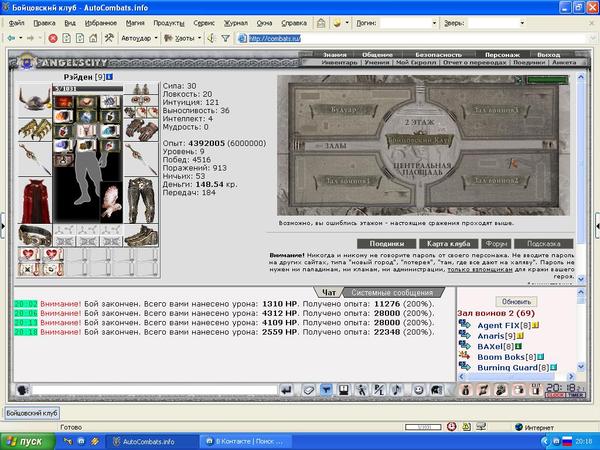This screenshot has width=600, height=450.
Task: Click the music note sound icon
Action: click(397, 390)
